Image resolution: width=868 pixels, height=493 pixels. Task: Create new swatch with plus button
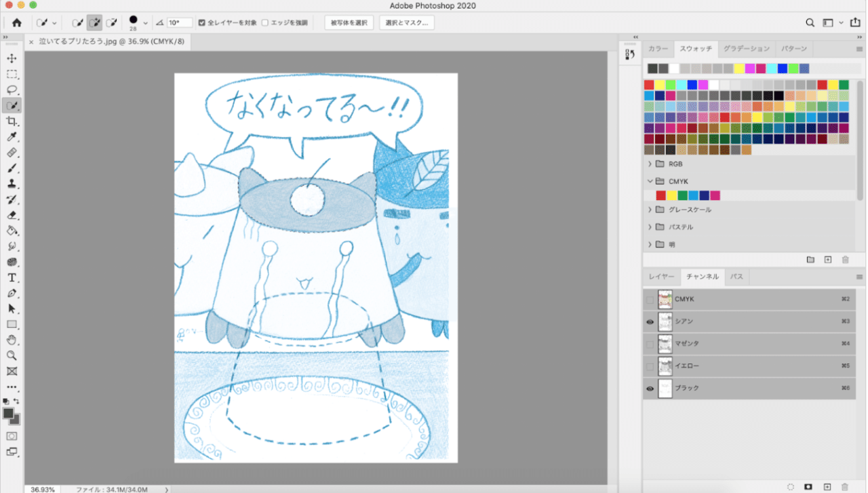[827, 260]
